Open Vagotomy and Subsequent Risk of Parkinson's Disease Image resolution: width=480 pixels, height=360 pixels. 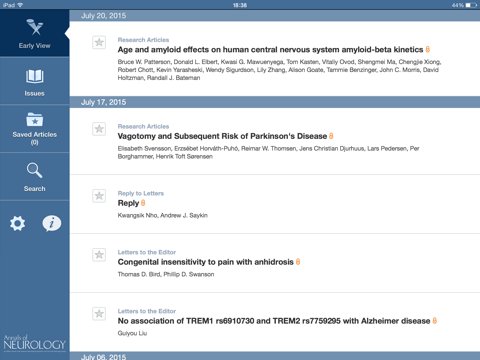click(222, 136)
